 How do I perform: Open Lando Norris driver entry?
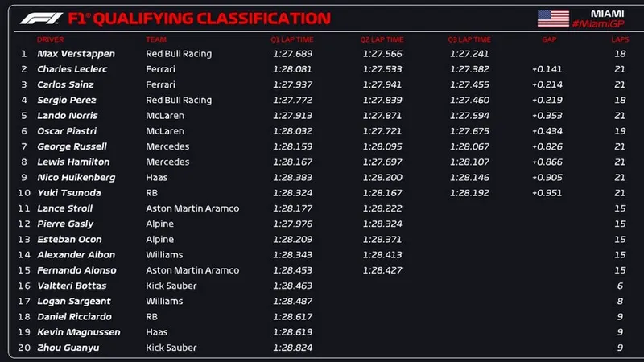(67, 116)
